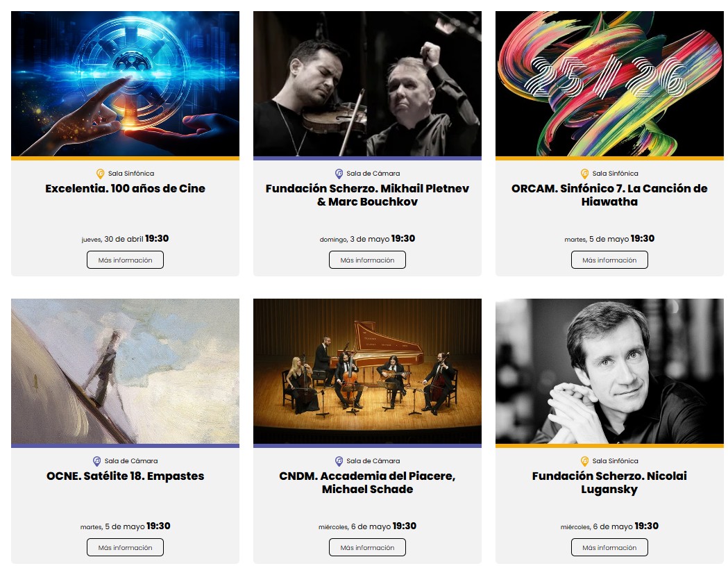Image resolution: width=728 pixels, height=566 pixels.
Task: Click the colorful 25/26 season image
Action: (x=609, y=83)
